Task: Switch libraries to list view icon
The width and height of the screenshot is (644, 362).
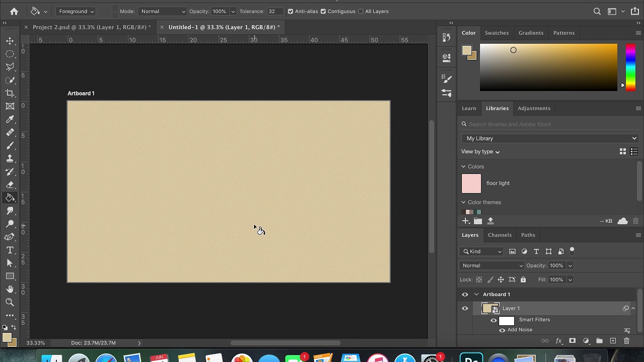Action: pyautogui.click(x=634, y=151)
